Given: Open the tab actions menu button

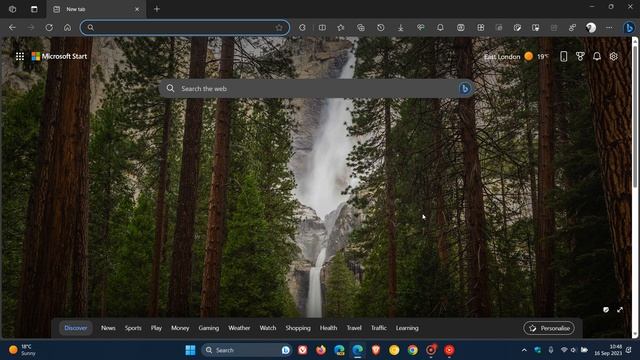Looking at the screenshot, I should click(34, 9).
